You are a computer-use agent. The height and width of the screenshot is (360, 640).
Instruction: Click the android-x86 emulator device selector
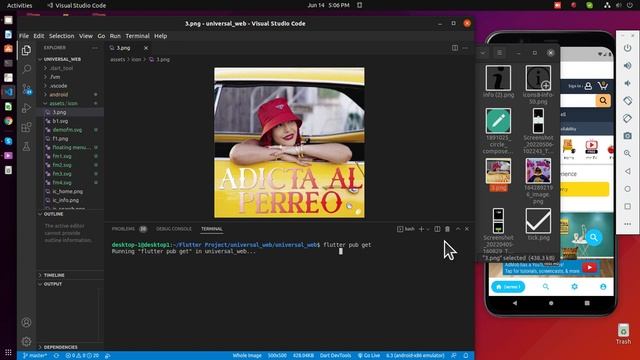tap(415, 356)
